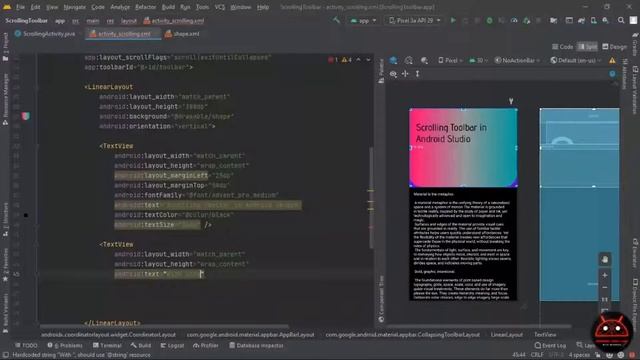The height and width of the screenshot is (360, 640).
Task: Open the Project tool window sidebar
Action: (x=5, y=47)
